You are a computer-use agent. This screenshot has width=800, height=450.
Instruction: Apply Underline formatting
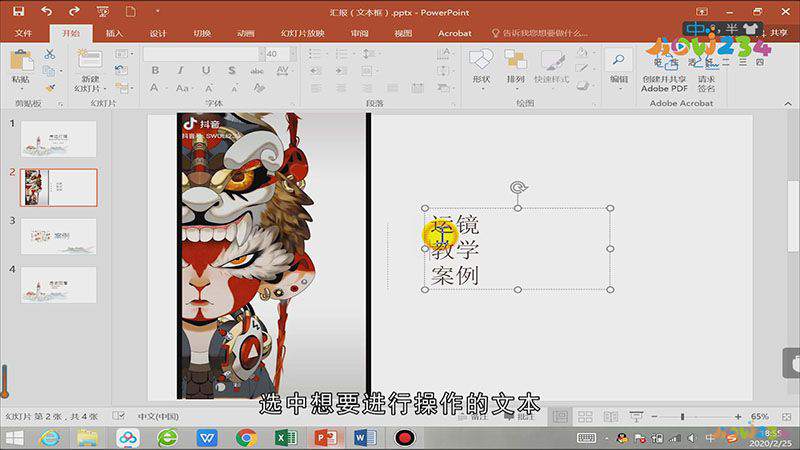[x=206, y=70]
